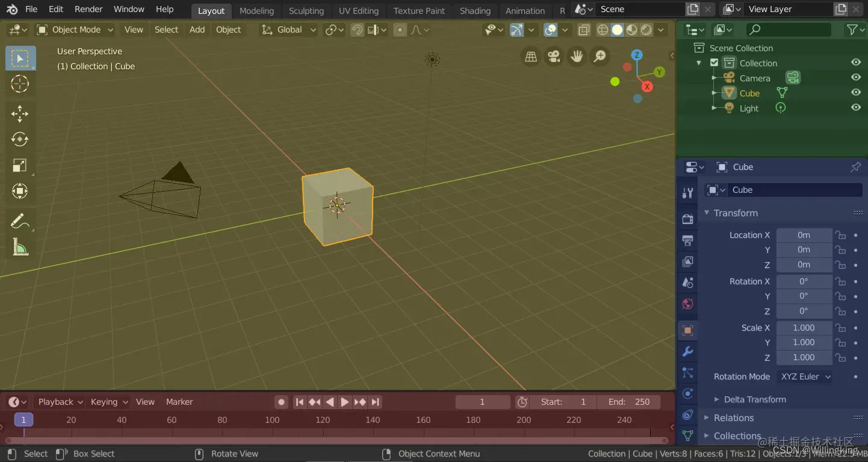
Task: Activate the Rotate tool
Action: 20,139
